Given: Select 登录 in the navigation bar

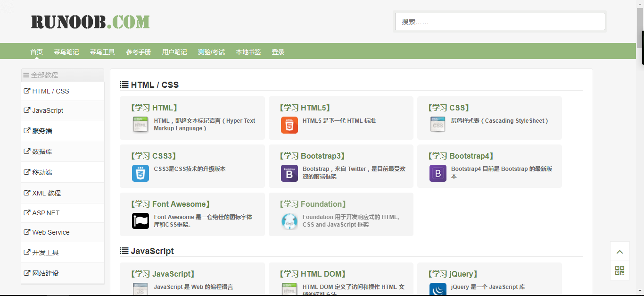Looking at the screenshot, I should tap(278, 52).
